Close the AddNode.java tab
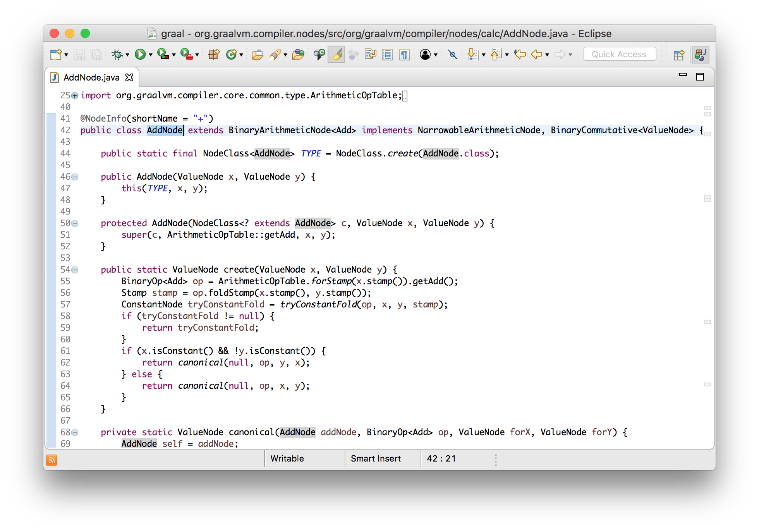Viewport: 759px width, 532px height. pos(129,77)
